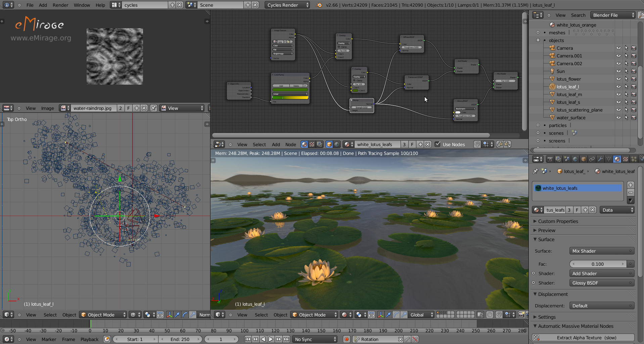Toggle pin image button in image editor header
This screenshot has width=644, height=344.
point(153,108)
